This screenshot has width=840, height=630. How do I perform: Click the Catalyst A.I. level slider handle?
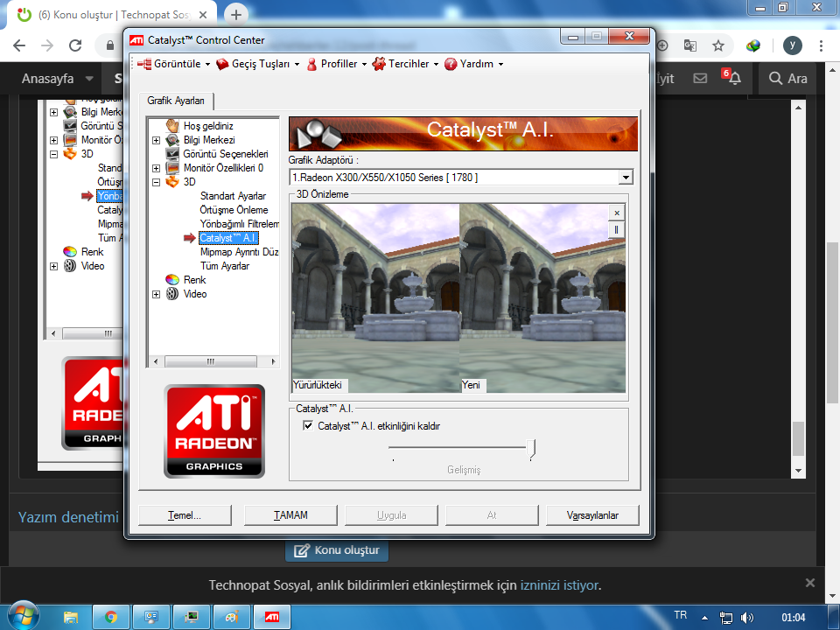(x=531, y=450)
